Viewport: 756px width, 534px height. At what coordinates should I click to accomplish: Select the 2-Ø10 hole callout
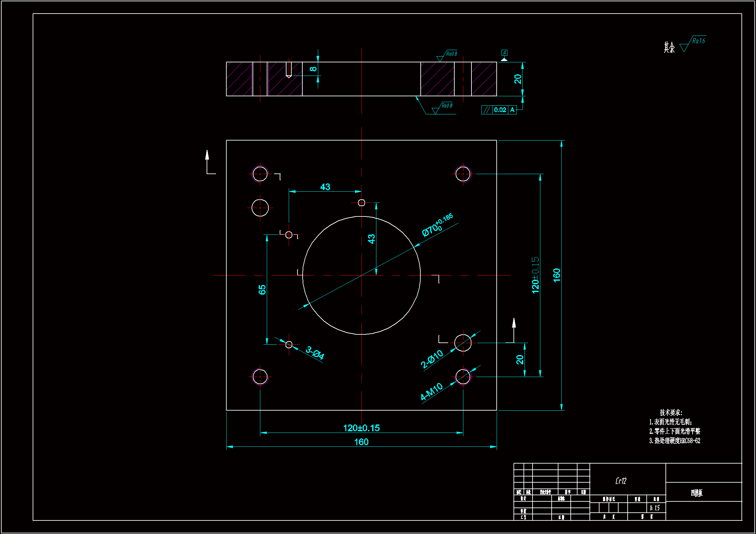coord(432,359)
